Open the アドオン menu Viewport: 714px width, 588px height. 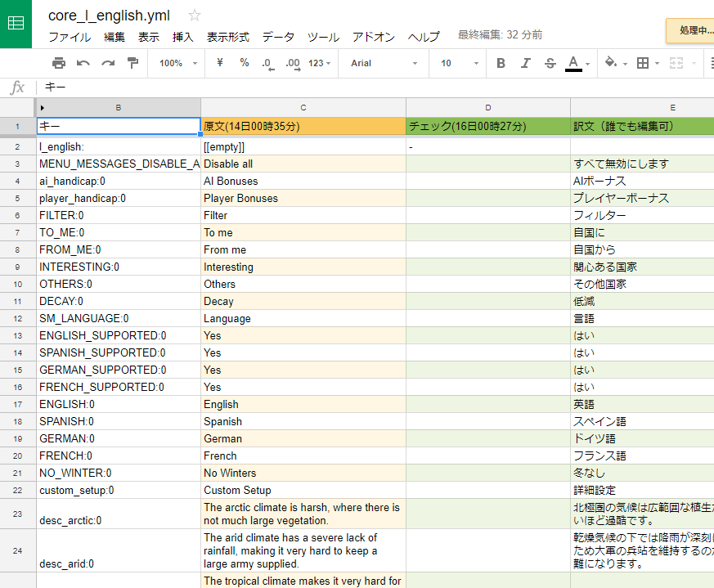(x=374, y=37)
